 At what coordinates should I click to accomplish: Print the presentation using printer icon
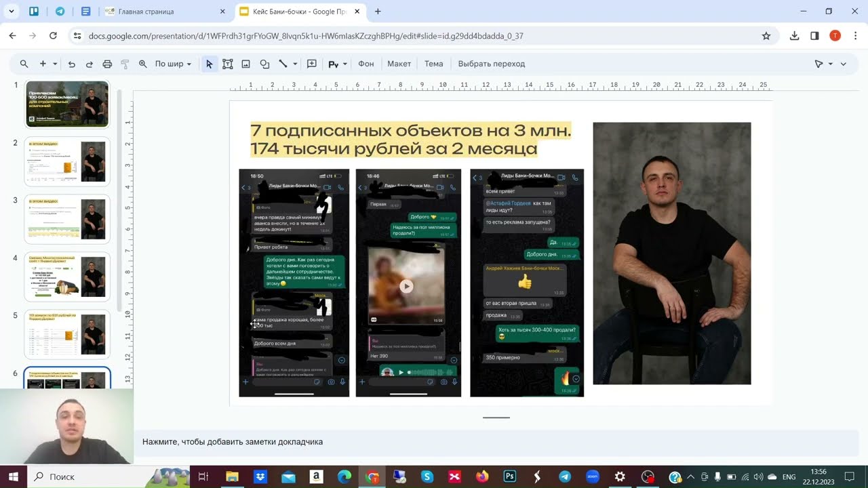[x=107, y=64]
